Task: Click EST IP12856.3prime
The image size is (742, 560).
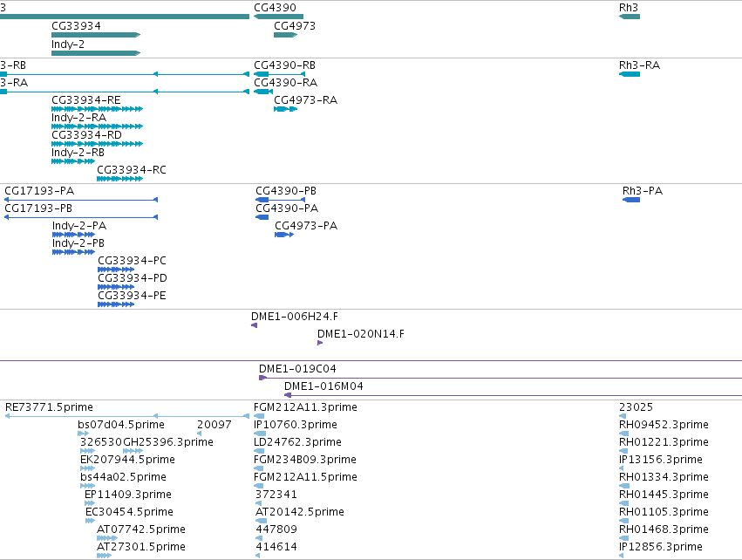Action: point(622,557)
